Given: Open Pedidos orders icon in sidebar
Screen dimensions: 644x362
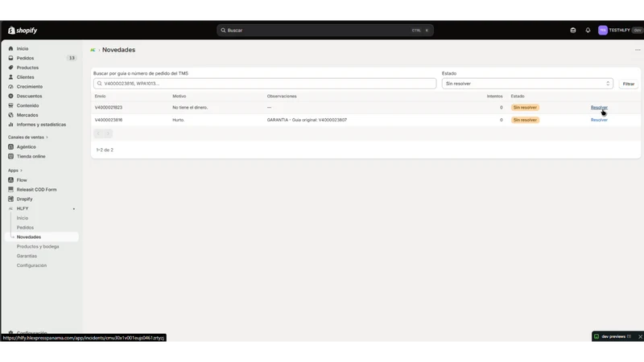Looking at the screenshot, I should [10, 58].
